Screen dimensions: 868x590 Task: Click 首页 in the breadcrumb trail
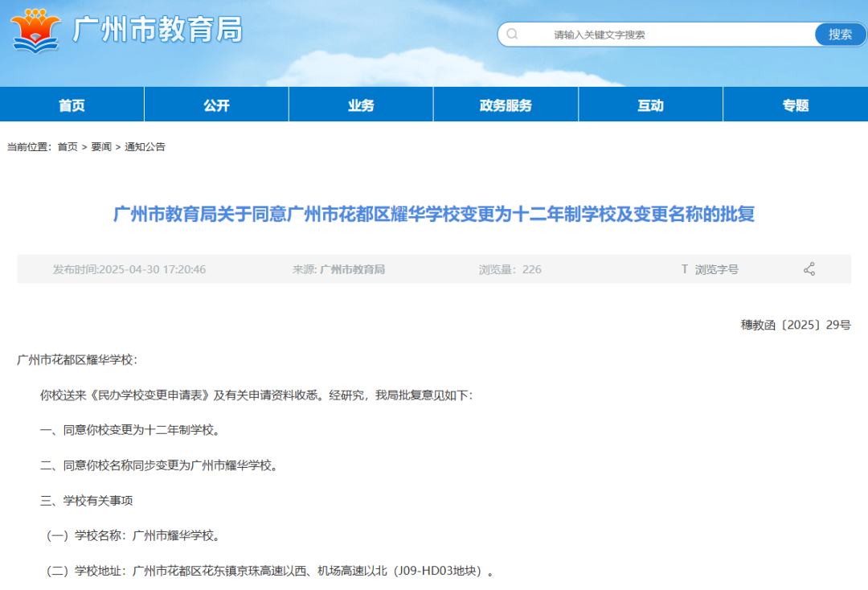[x=68, y=147]
